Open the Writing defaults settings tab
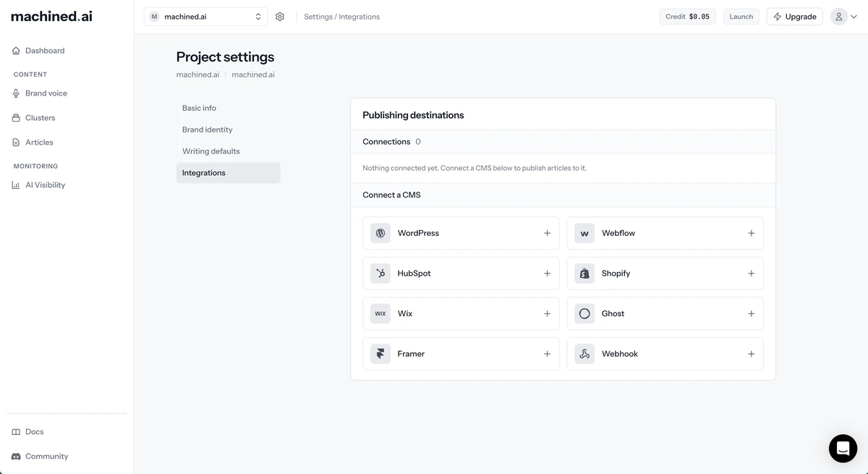Image resolution: width=868 pixels, height=474 pixels. click(228, 151)
